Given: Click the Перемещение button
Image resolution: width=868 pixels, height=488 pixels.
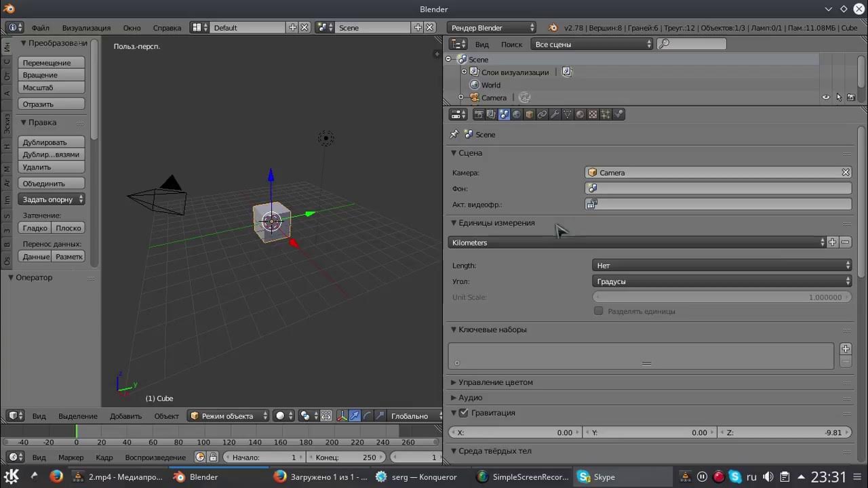Looking at the screenshot, I should pyautogui.click(x=52, y=62).
